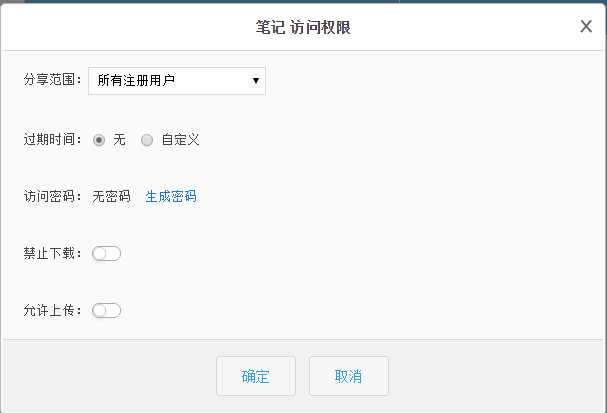Screen dimensions: 607x413
Task: Open the 分享范围 dropdown box
Action: coord(177,80)
